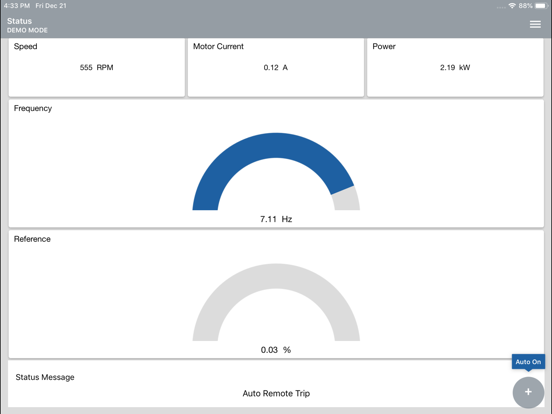Click the 0.03 % reference reading

[276, 350]
